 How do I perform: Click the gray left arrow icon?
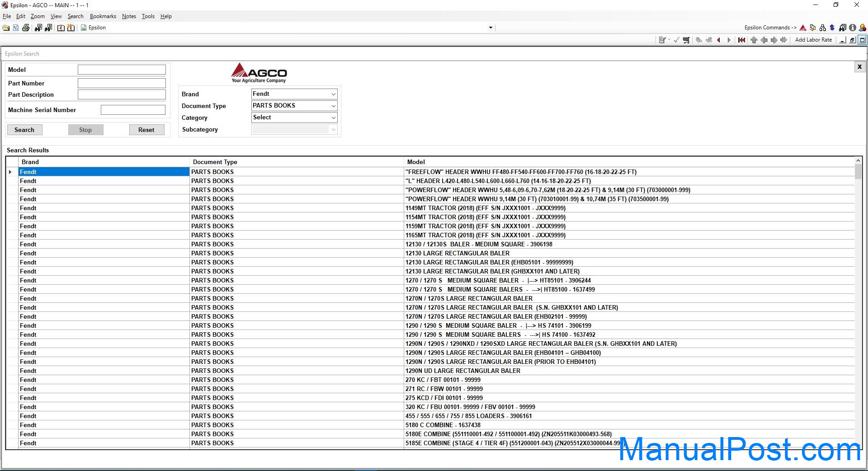click(764, 40)
